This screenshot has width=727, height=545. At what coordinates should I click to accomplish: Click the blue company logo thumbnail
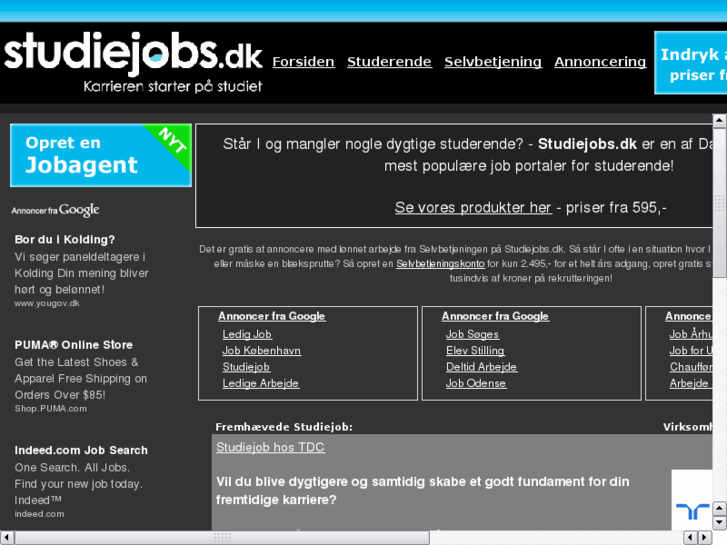click(692, 500)
